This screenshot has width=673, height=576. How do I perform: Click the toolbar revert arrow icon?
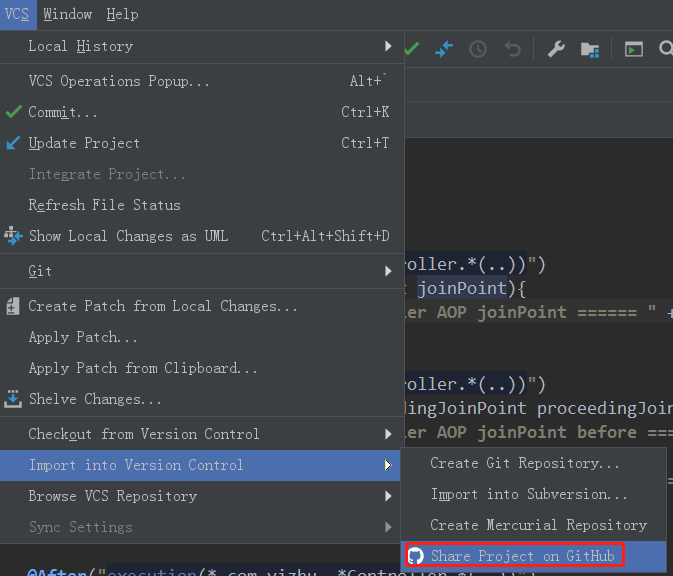click(512, 49)
